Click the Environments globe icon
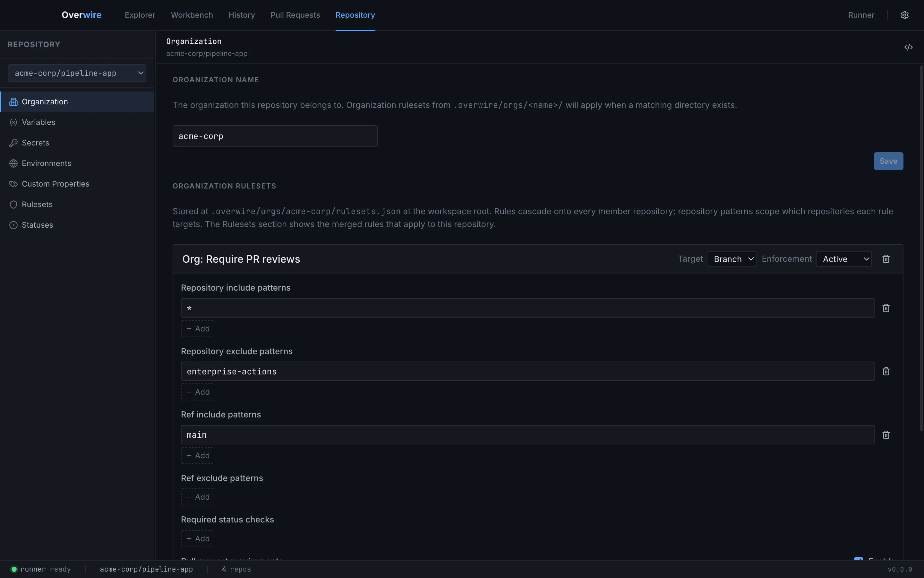Screen dimensions: 924x578 (x=13, y=163)
